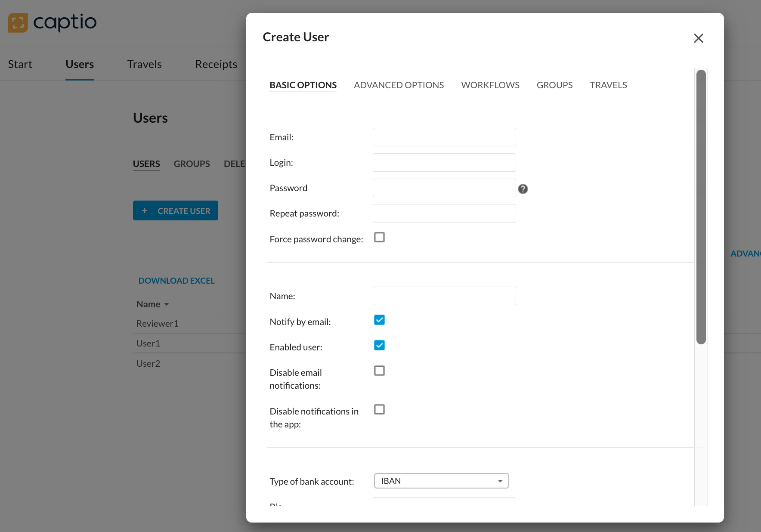The image size is (761, 532).
Task: Uncheck the Notify by email checkbox
Action: (x=379, y=320)
